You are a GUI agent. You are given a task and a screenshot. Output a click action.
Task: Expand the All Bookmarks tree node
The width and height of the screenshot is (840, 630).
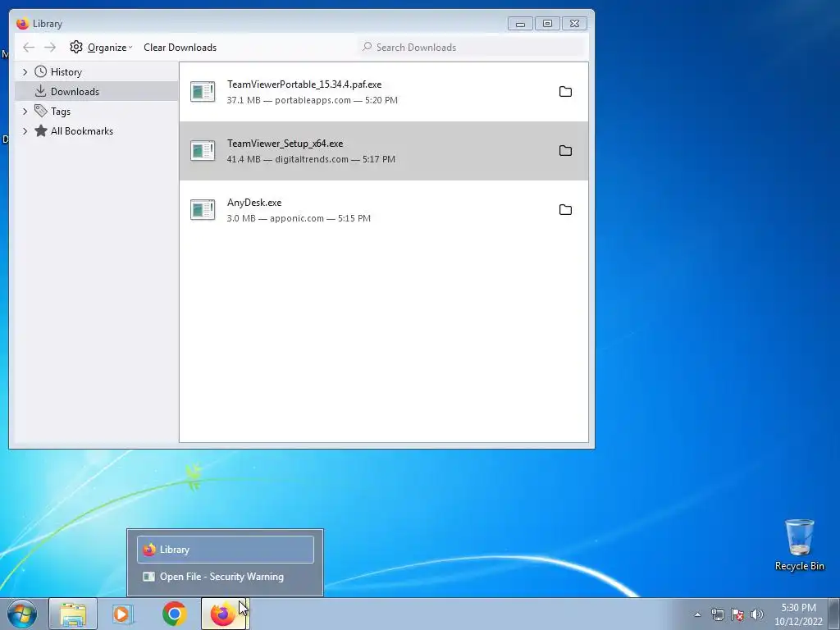pyautogui.click(x=25, y=131)
